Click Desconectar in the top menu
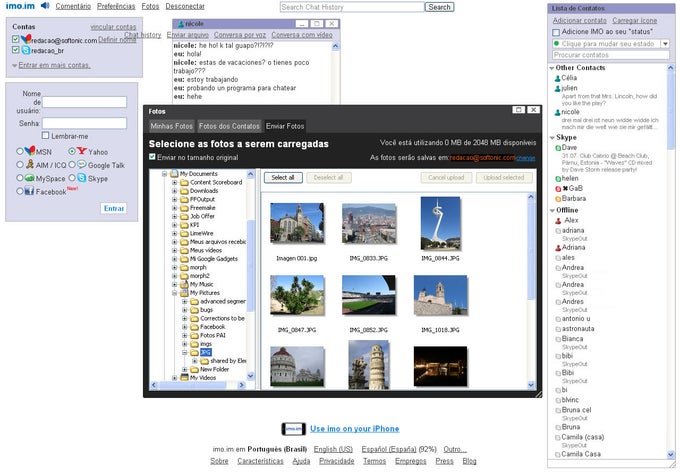Screen dimensions: 680x475 click(x=185, y=6)
